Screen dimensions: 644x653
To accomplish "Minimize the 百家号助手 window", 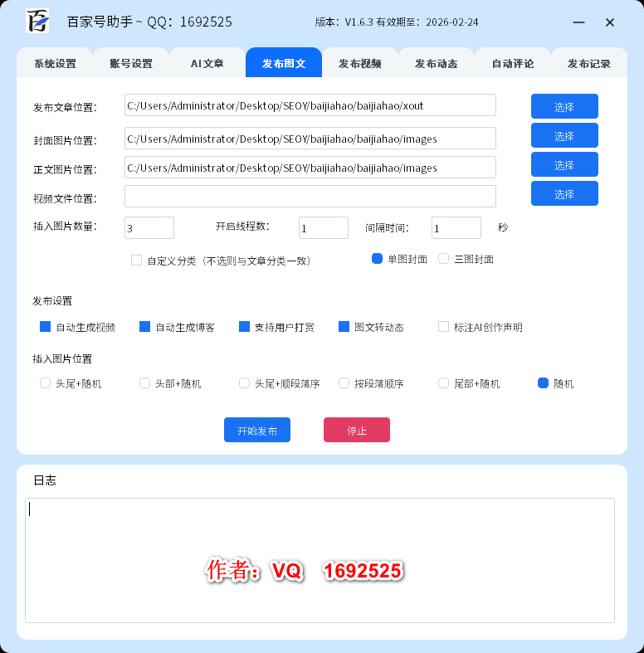I will (578, 22).
